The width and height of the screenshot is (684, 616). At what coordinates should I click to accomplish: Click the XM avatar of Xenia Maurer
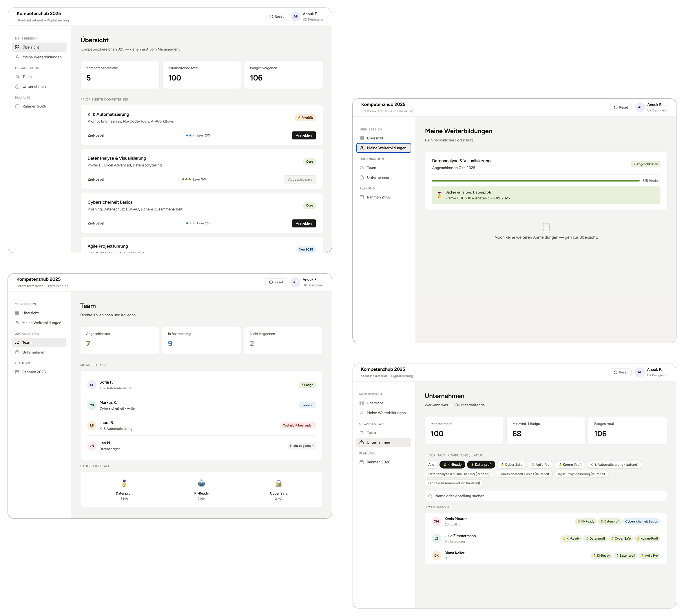(x=436, y=522)
